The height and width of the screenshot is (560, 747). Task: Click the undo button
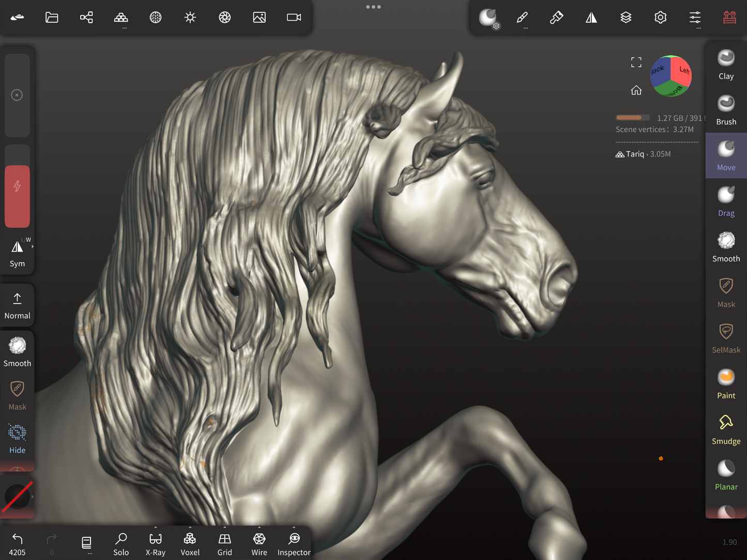pyautogui.click(x=17, y=544)
